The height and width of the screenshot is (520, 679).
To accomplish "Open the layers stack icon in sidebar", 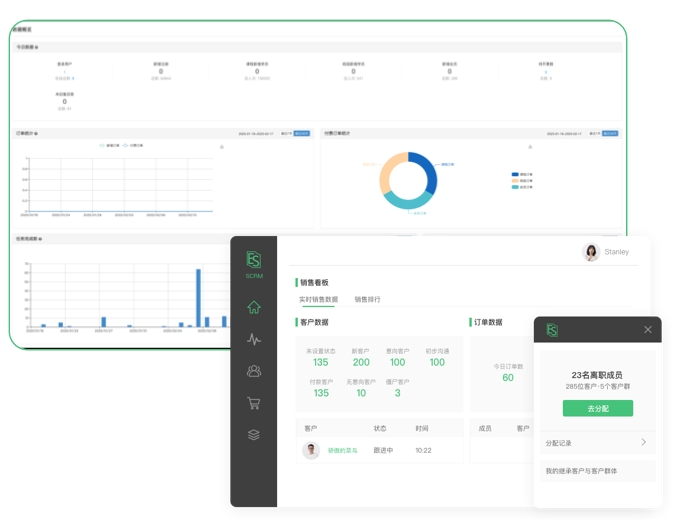I will coord(254,435).
